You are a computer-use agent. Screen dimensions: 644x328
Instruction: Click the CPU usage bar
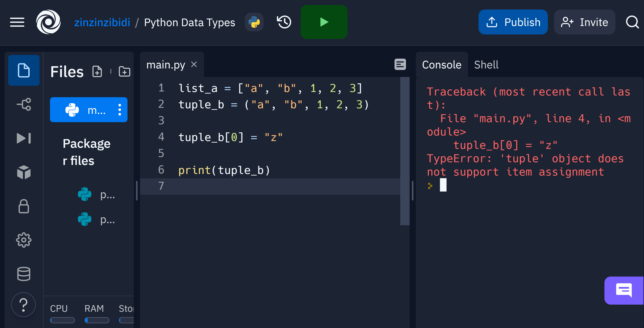[62, 320]
